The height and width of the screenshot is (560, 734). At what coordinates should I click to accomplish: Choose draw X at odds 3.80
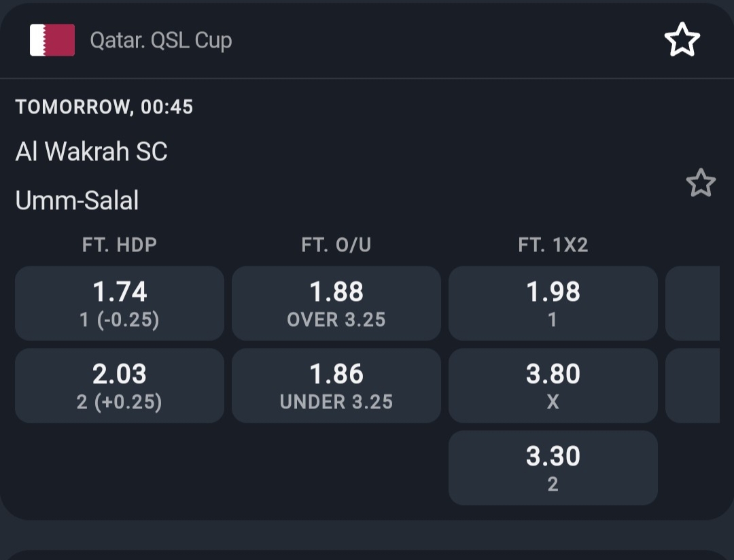click(x=553, y=386)
